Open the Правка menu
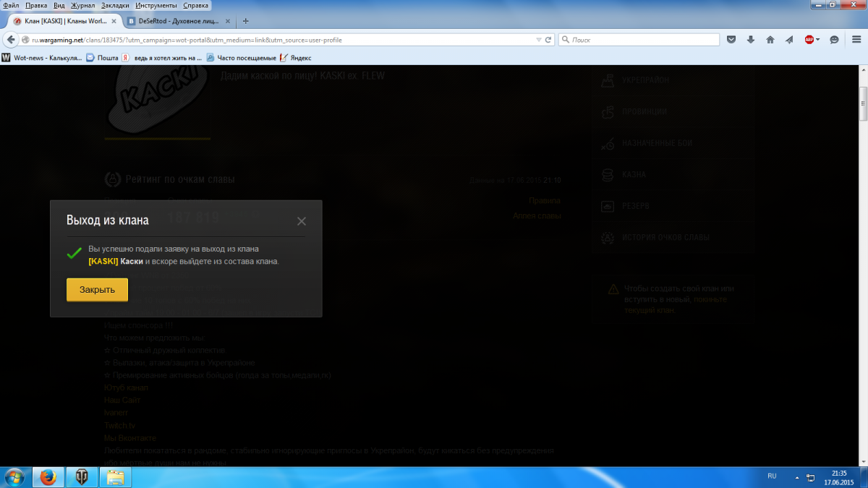 36,5
